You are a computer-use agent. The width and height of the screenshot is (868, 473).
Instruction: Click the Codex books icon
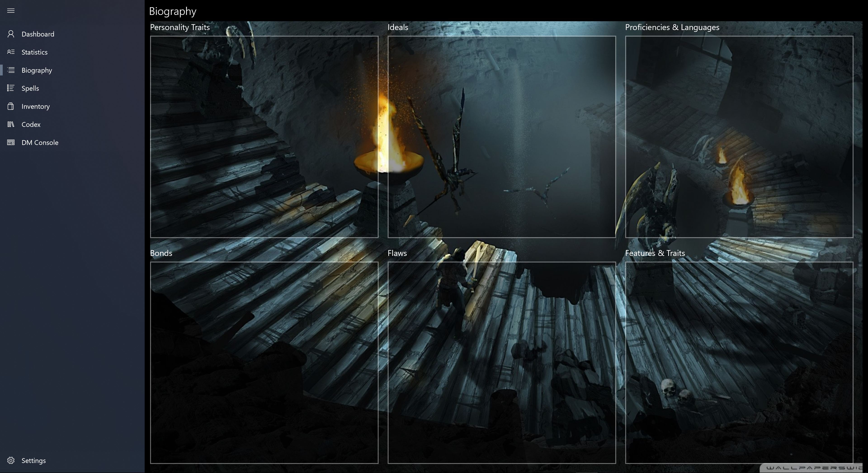[x=11, y=124]
